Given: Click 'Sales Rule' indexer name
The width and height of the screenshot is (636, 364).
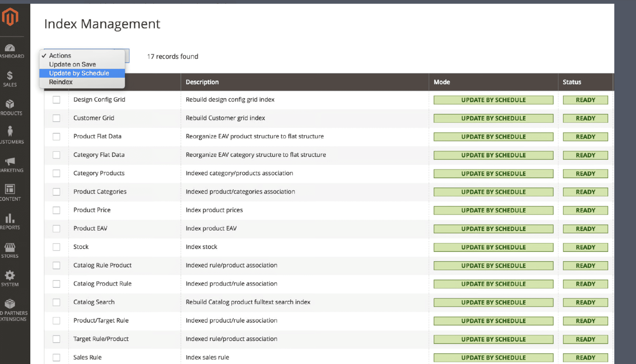Looking at the screenshot, I should (87, 357).
